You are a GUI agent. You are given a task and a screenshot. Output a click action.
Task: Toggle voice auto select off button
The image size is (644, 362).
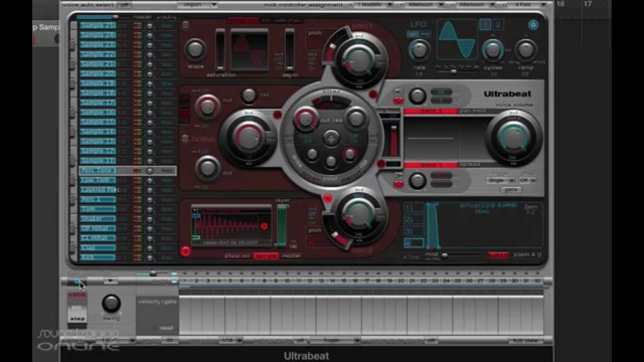tap(124, 5)
